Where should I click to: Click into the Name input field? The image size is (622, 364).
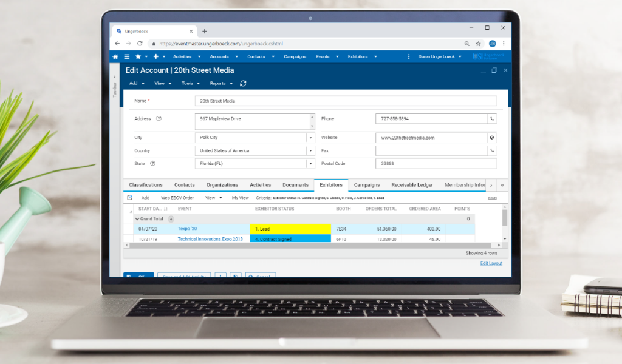[x=345, y=101]
